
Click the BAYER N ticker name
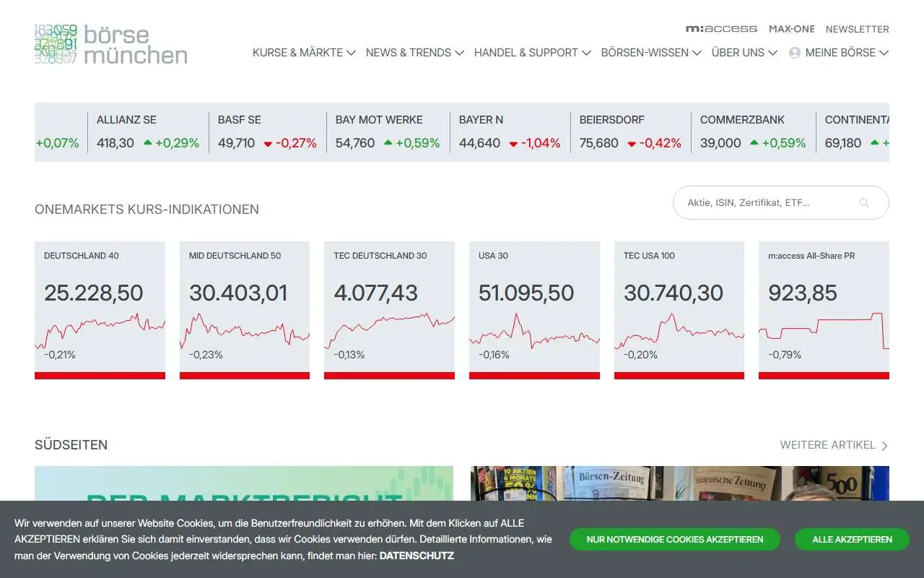point(481,120)
